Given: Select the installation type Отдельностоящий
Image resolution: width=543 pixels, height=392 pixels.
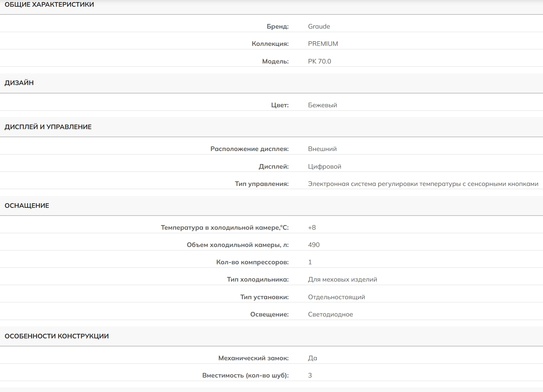Looking at the screenshot, I should pyautogui.click(x=336, y=297).
